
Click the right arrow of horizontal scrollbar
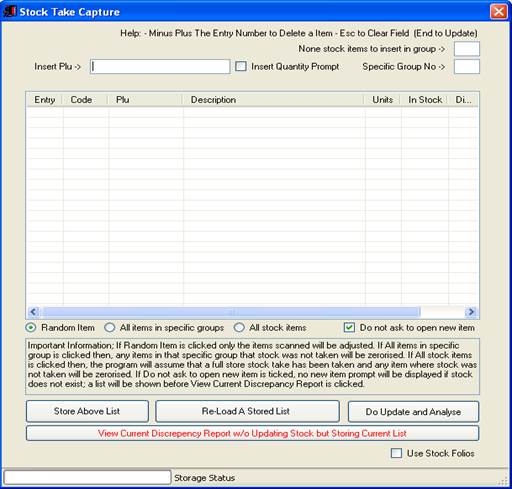coord(471,312)
